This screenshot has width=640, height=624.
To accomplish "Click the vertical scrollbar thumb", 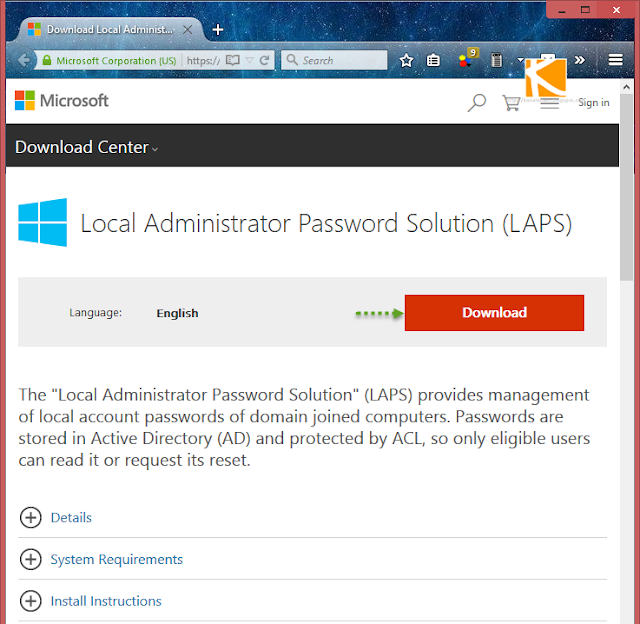I will (626, 187).
